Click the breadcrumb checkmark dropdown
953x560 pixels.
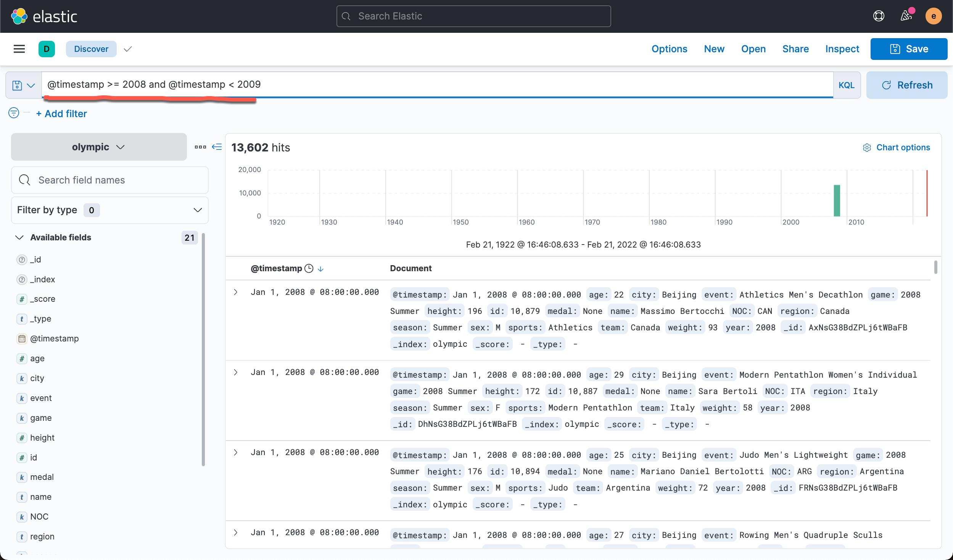(128, 49)
